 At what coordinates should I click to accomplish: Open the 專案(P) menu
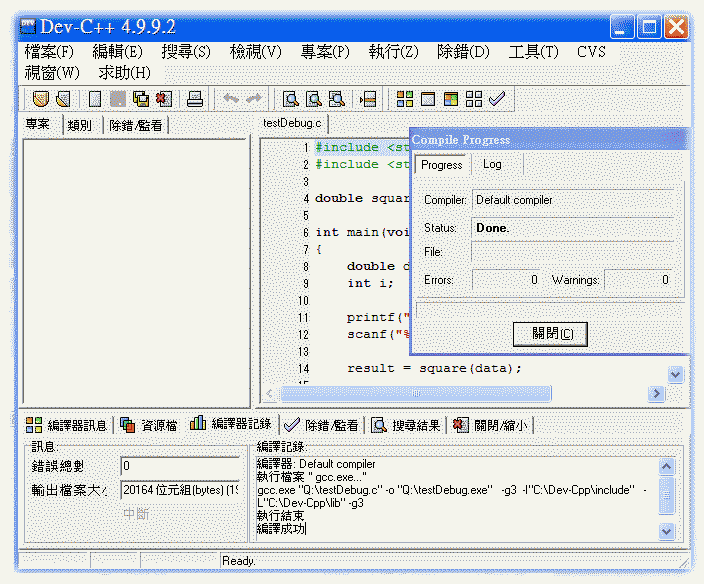coord(325,52)
